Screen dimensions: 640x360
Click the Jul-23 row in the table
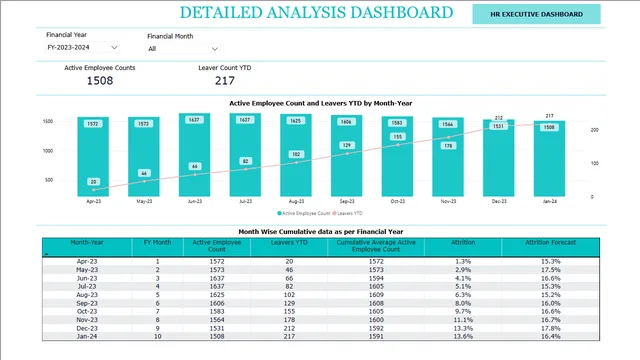click(x=321, y=287)
